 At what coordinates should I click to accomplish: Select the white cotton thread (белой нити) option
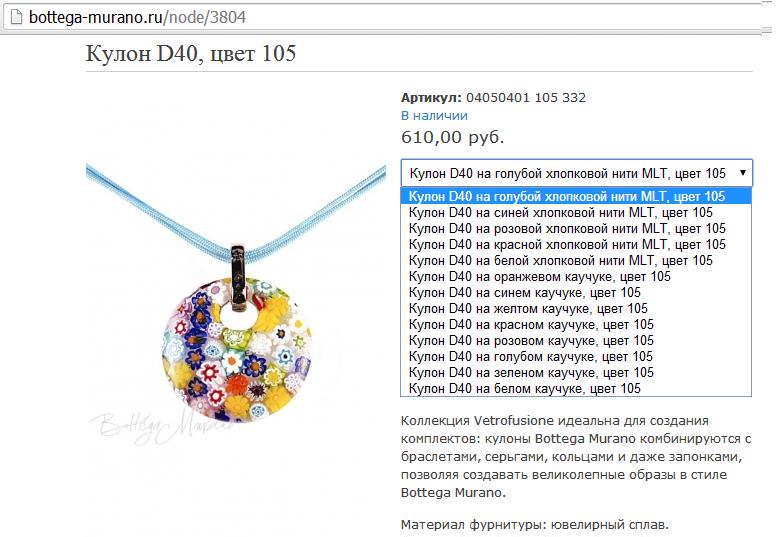coord(576,260)
